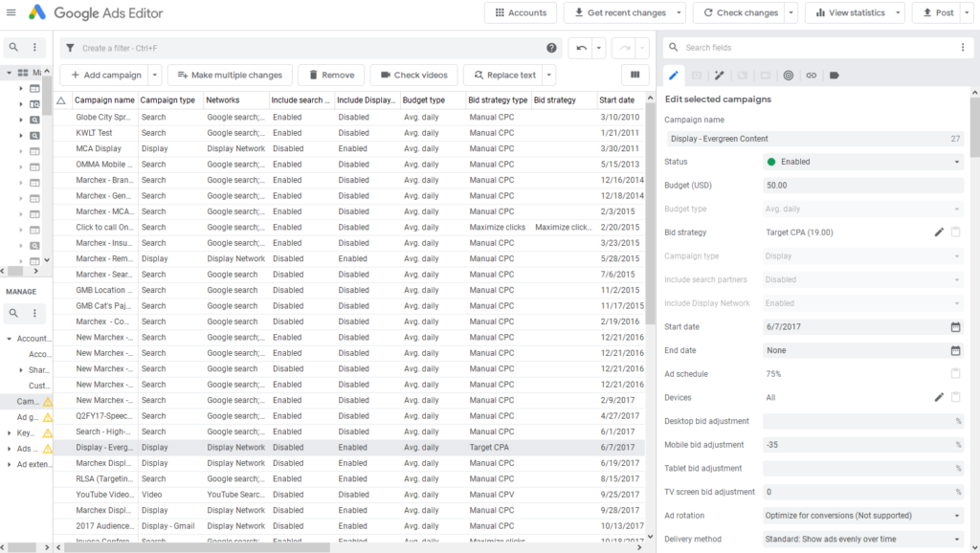
Task: Click the Ad schedule clipboard icon
Action: tap(956, 374)
